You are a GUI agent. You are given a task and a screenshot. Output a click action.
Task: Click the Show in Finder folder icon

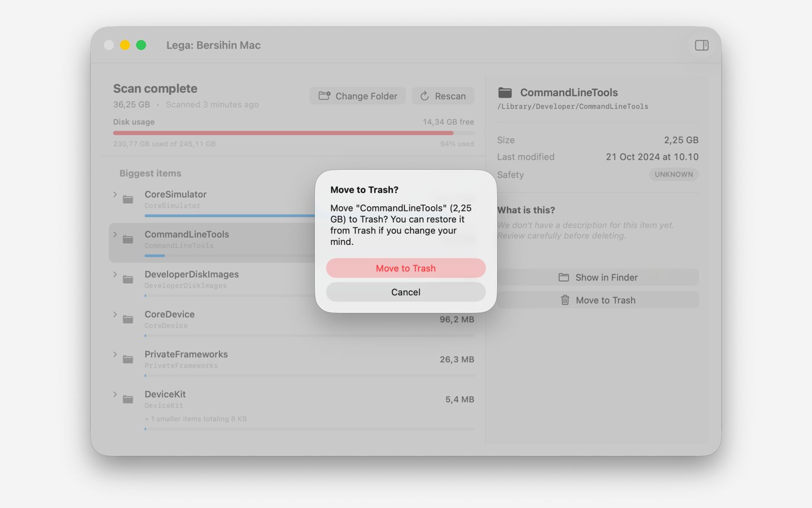click(x=564, y=277)
